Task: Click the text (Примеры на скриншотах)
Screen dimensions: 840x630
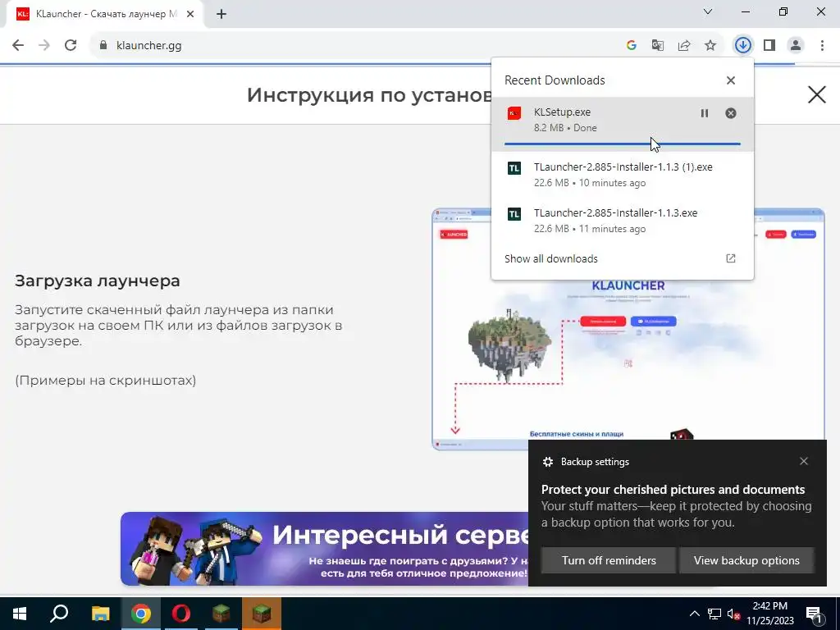Action: [106, 381]
